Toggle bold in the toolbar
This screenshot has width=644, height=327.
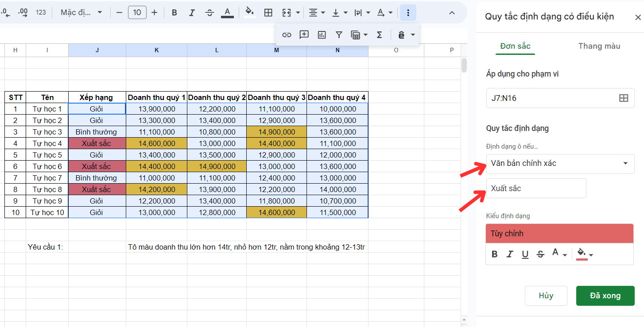[x=174, y=12]
